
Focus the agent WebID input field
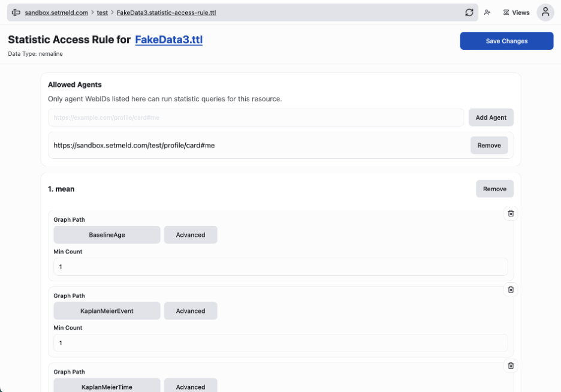point(256,117)
